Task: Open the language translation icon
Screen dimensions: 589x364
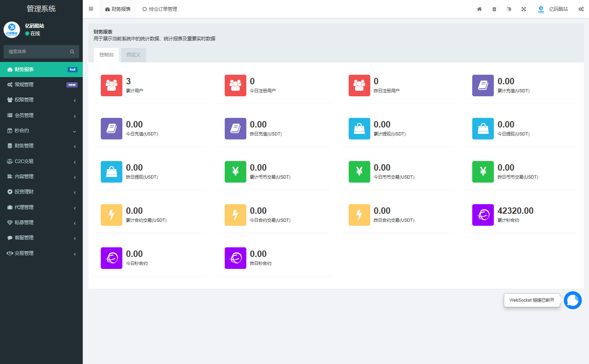Action: (x=509, y=9)
